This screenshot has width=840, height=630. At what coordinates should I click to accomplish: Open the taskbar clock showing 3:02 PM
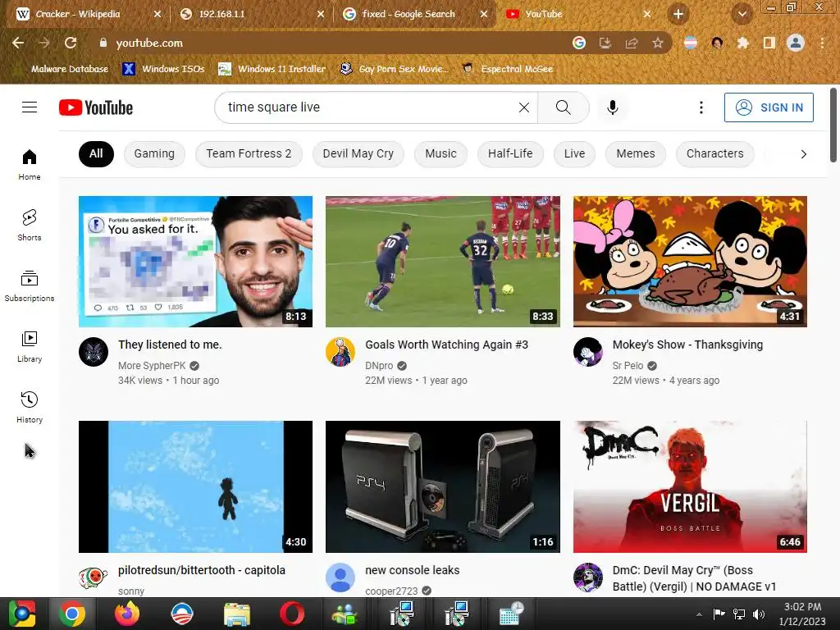tap(802, 614)
